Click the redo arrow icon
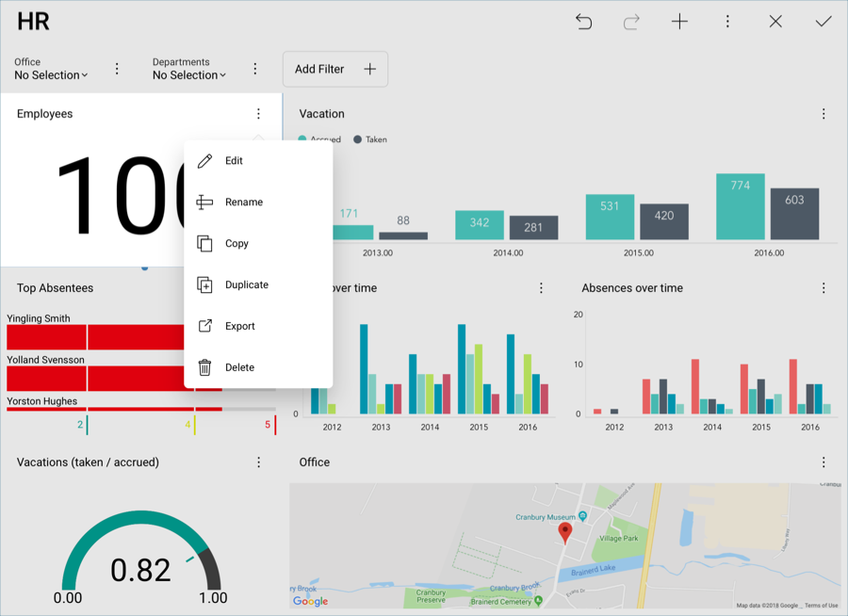 coord(631,22)
